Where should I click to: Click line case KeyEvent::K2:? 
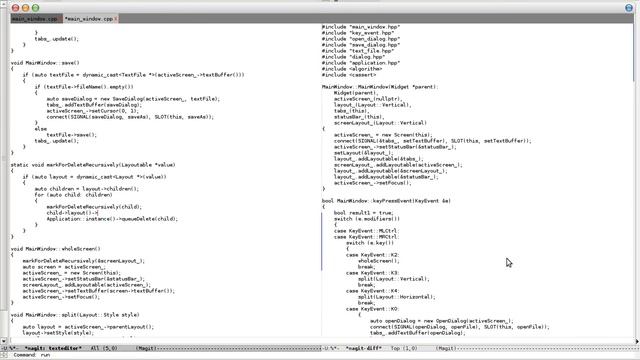(372, 255)
